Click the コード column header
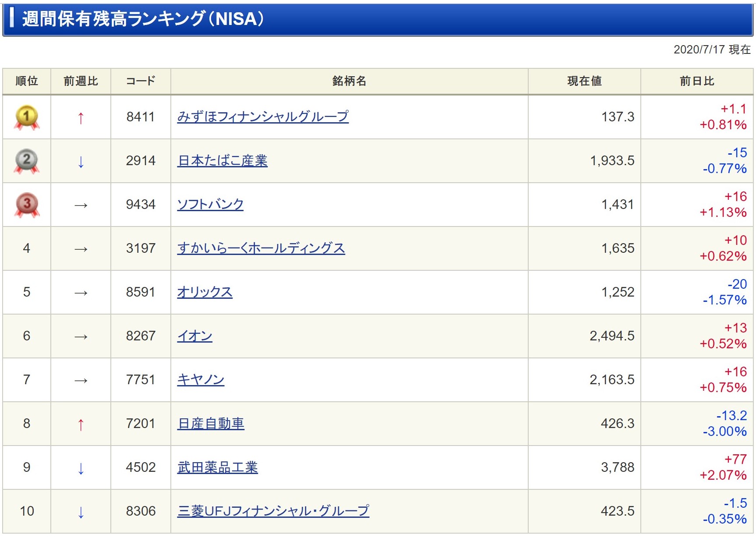The height and width of the screenshot is (545, 756). [141, 81]
